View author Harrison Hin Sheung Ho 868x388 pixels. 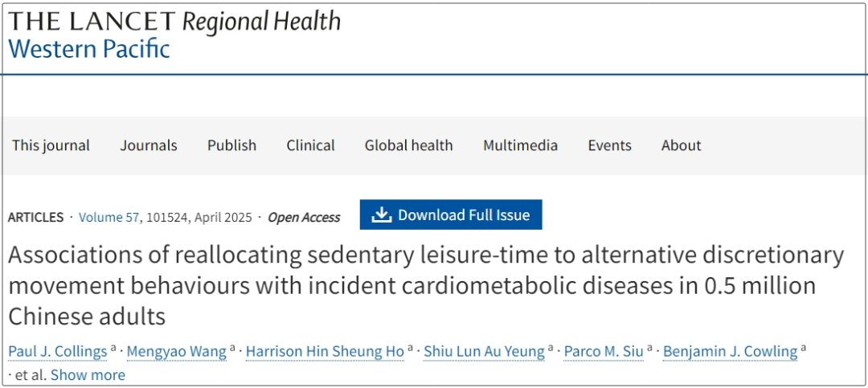point(325,352)
